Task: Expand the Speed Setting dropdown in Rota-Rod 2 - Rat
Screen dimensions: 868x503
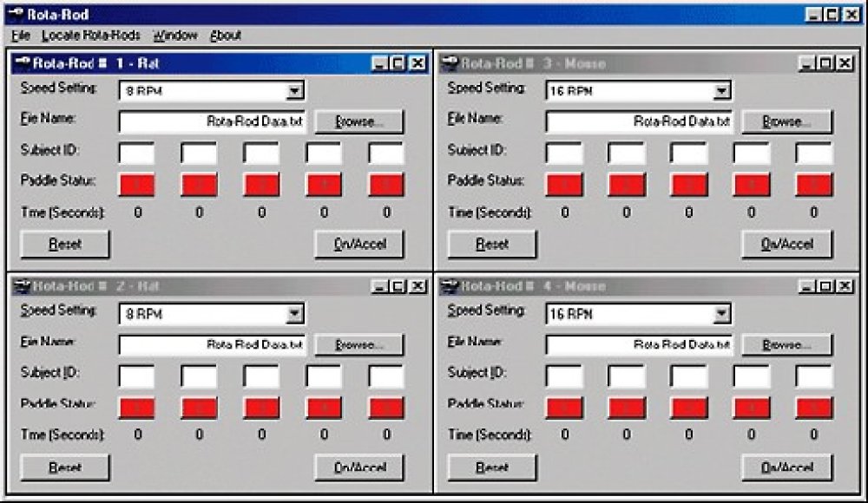Action: point(294,314)
